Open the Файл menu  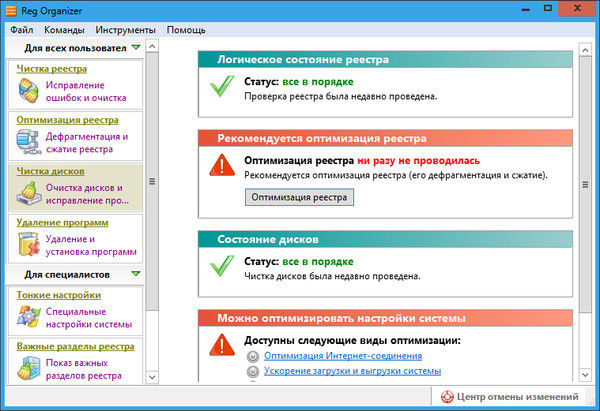click(22, 30)
